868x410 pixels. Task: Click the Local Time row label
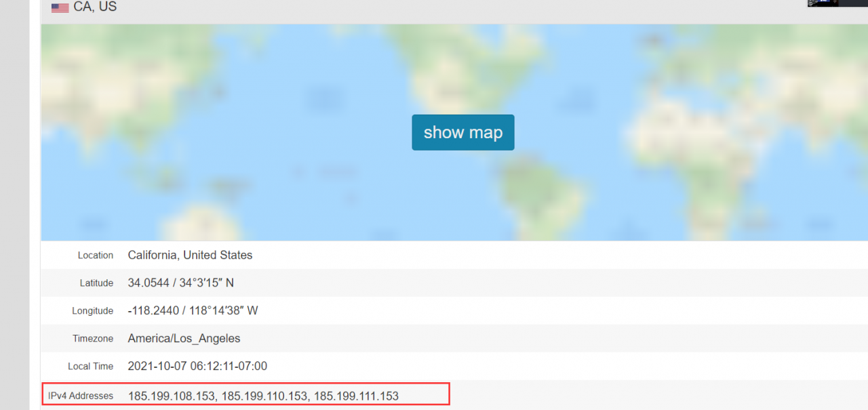(90, 367)
